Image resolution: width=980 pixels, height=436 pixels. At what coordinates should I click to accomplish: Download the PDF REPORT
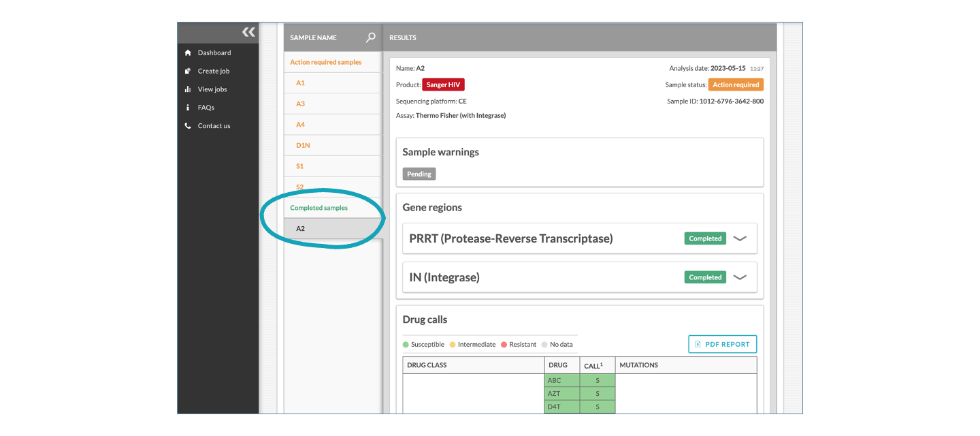click(722, 344)
